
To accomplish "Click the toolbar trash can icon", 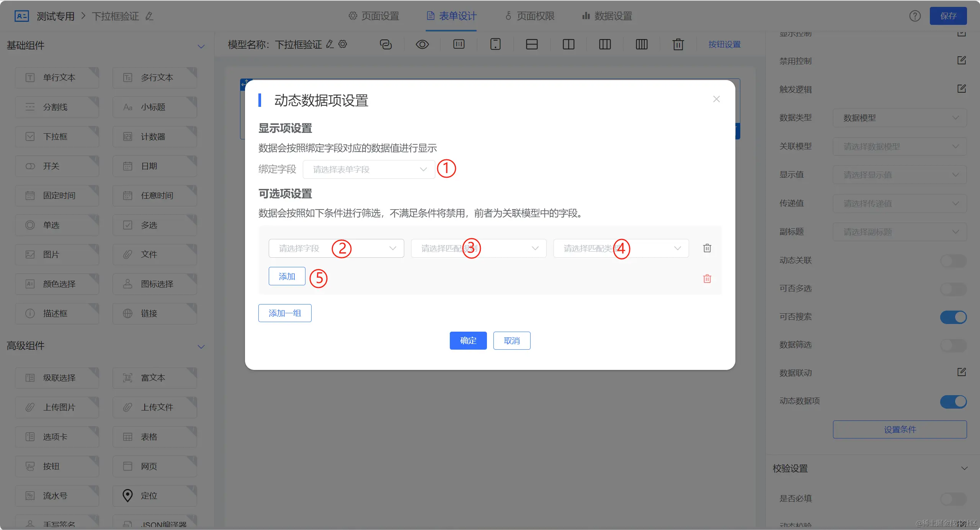I will (x=678, y=44).
